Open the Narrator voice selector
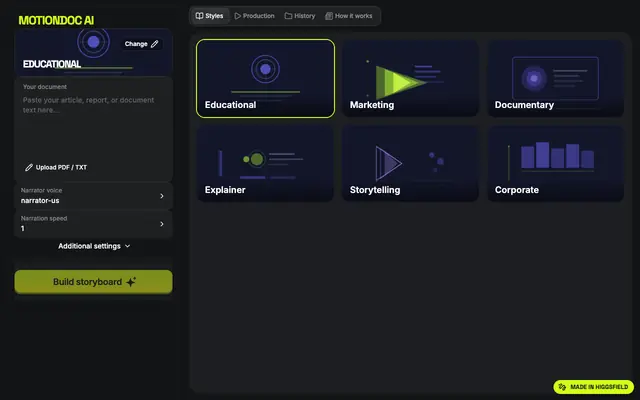The image size is (640, 400). coord(93,196)
